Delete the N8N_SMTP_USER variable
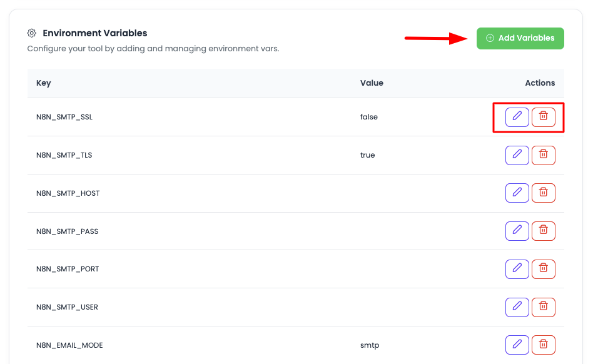 pyautogui.click(x=543, y=306)
